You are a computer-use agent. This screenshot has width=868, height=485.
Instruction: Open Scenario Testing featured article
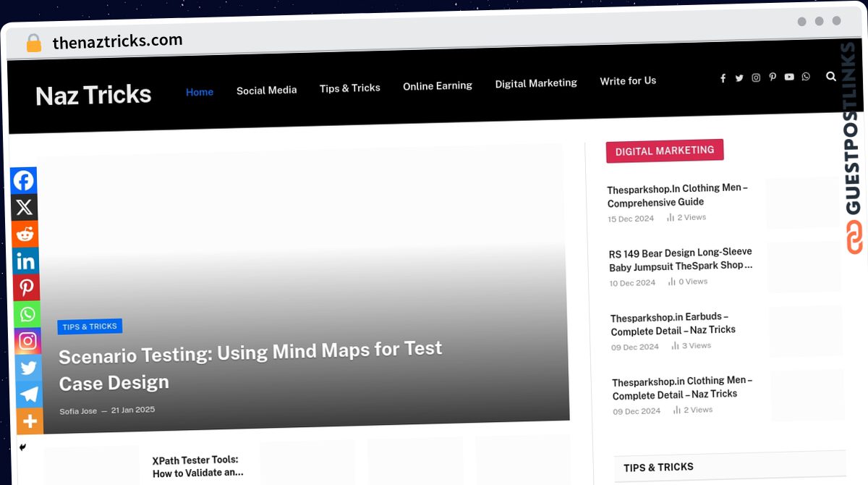pos(250,366)
